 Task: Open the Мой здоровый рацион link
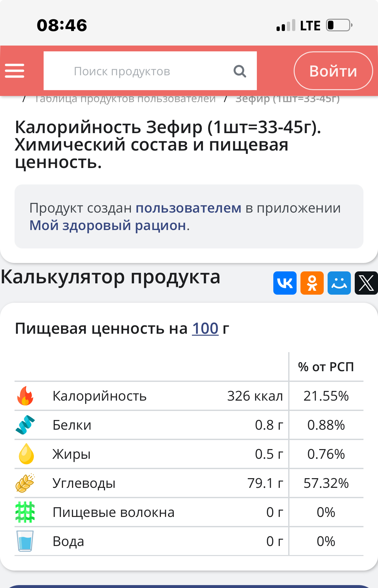coord(108,226)
